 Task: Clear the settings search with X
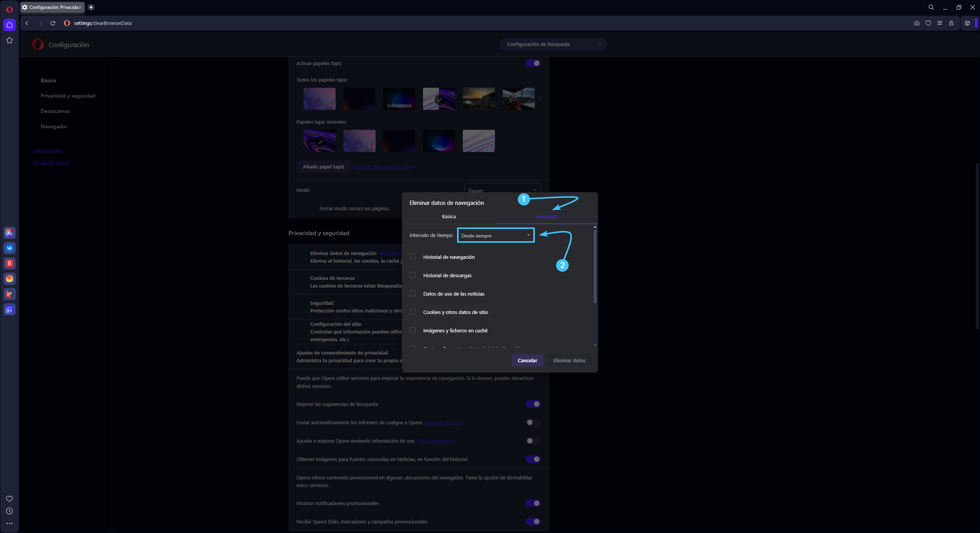click(600, 44)
